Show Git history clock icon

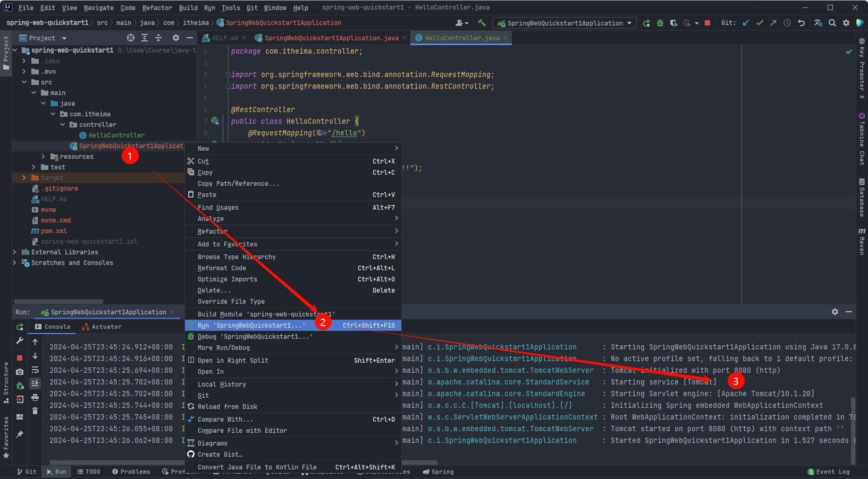point(787,23)
